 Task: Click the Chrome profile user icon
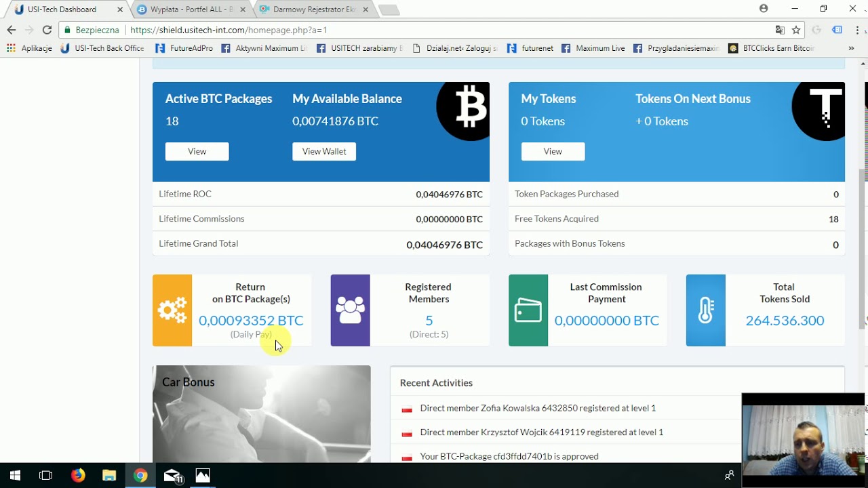pyautogui.click(x=764, y=9)
